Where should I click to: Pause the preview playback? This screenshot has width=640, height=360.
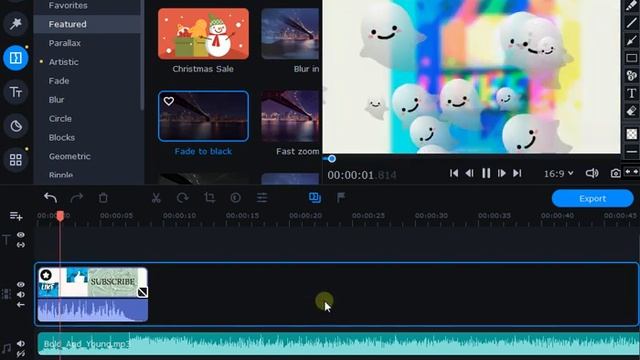(486, 173)
